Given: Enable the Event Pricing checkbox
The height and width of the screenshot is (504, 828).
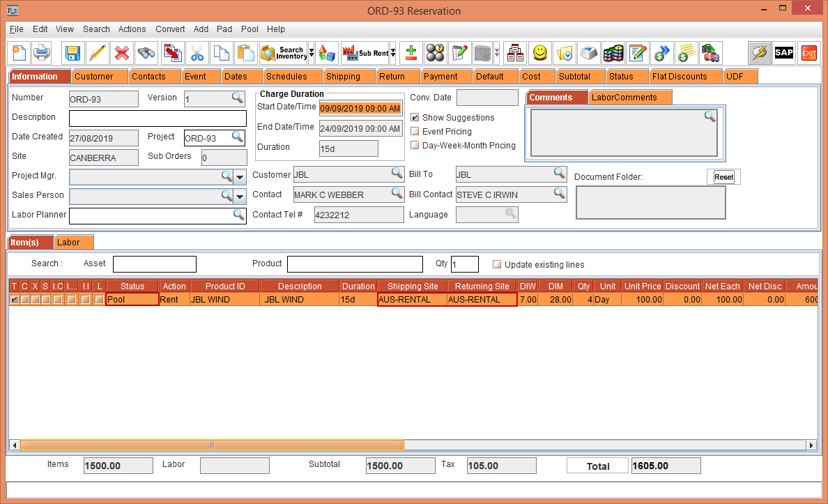Looking at the screenshot, I should (x=415, y=132).
